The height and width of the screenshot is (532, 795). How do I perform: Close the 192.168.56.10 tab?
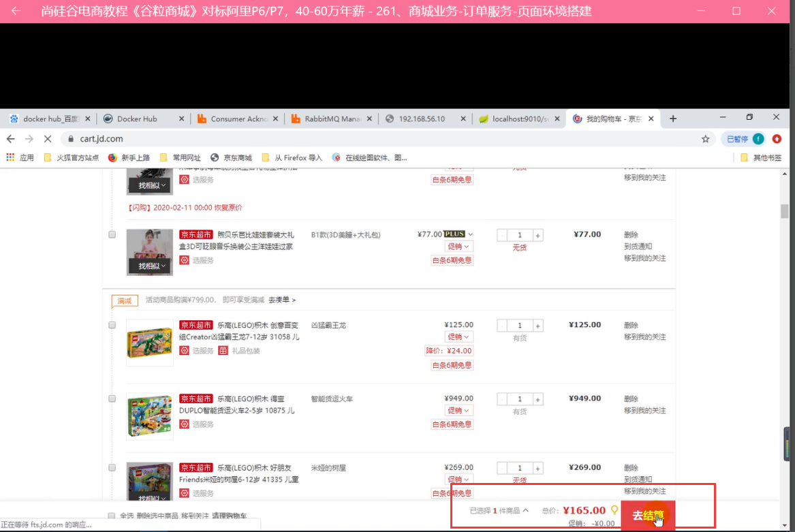[x=463, y=119]
